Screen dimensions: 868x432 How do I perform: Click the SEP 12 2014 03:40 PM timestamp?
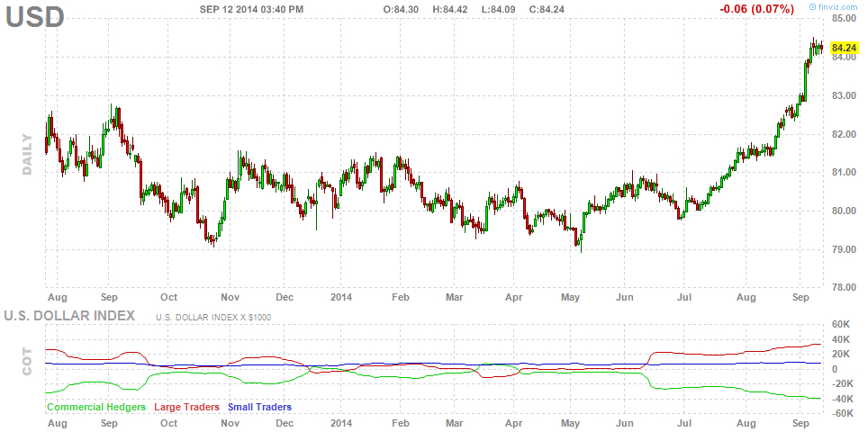pyautogui.click(x=251, y=9)
